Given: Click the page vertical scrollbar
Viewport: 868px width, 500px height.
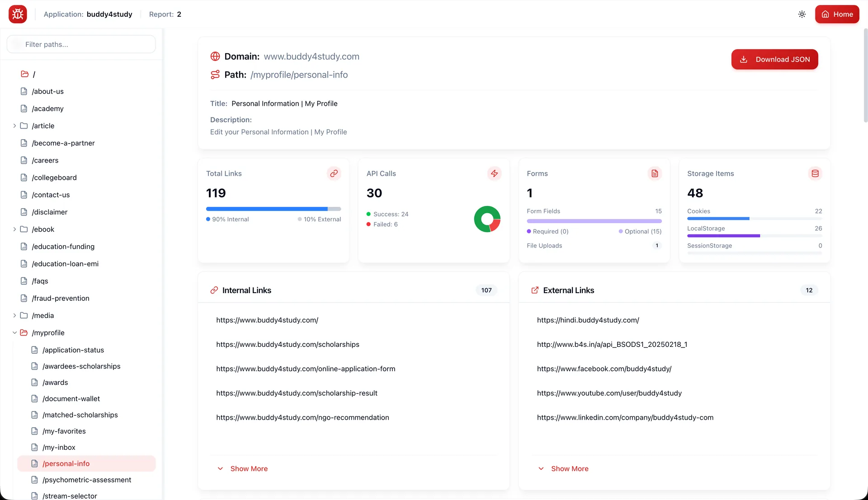Looking at the screenshot, I should coord(865,76).
